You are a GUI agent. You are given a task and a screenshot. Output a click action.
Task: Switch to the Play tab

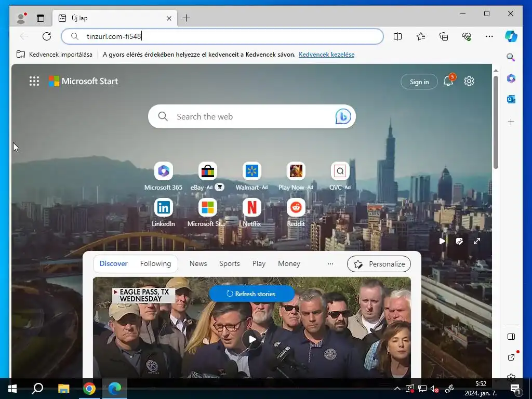[259, 263]
